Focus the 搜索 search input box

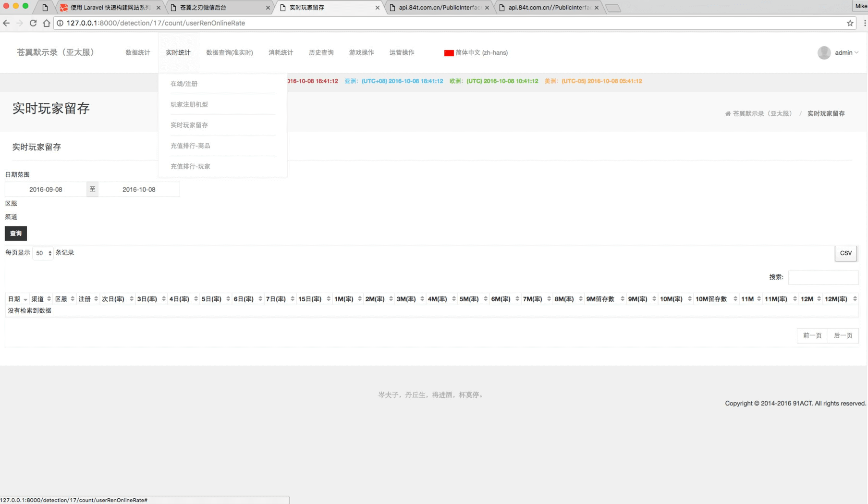pyautogui.click(x=823, y=277)
